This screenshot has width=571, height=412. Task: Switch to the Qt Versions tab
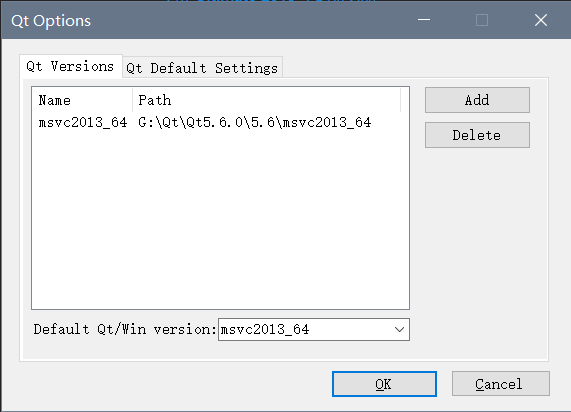pos(71,67)
